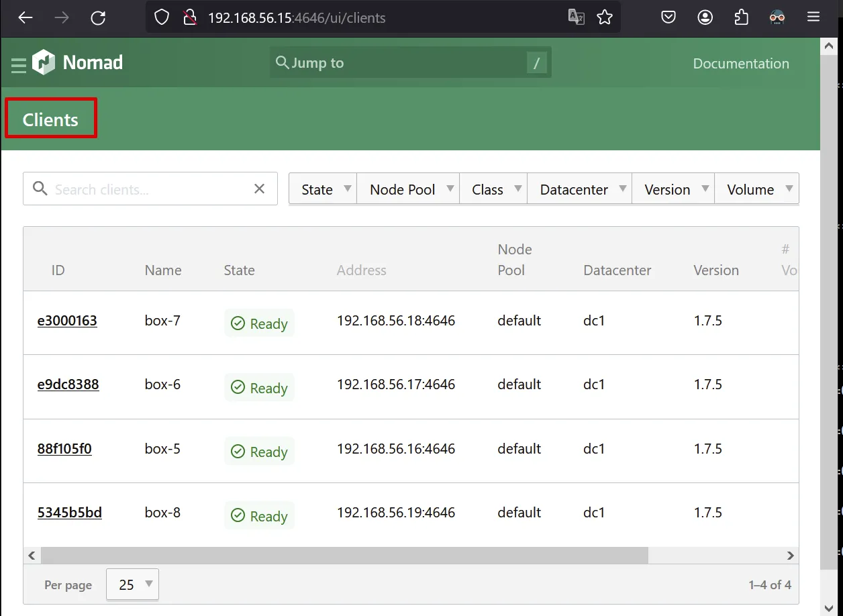The width and height of the screenshot is (843, 616).
Task: Reload the page with the refresh icon
Action: (x=98, y=18)
